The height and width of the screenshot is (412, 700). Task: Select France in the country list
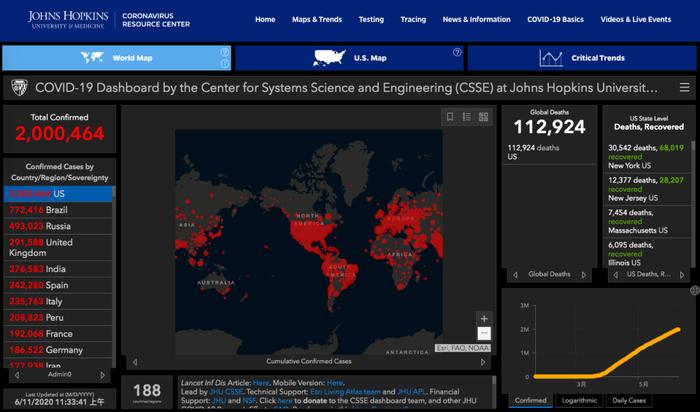58,334
